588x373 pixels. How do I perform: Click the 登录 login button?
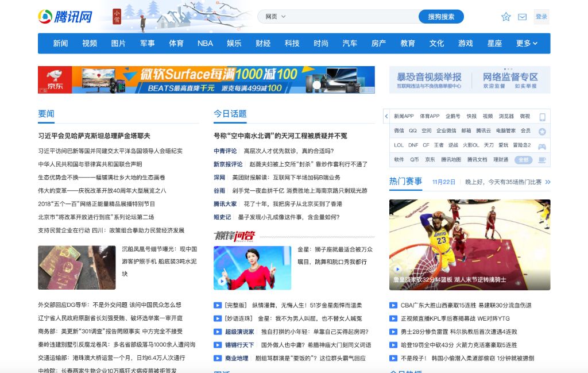click(541, 17)
